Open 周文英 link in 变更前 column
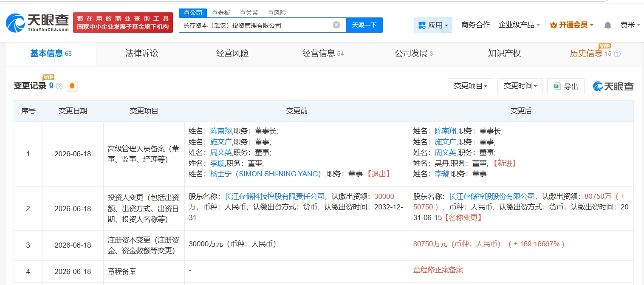Image resolution: width=644 pixels, height=285 pixels. click(x=221, y=152)
